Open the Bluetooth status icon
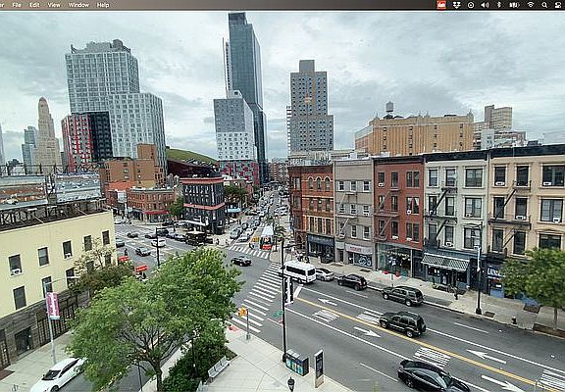Screen dimensions: 565x392 499,5
